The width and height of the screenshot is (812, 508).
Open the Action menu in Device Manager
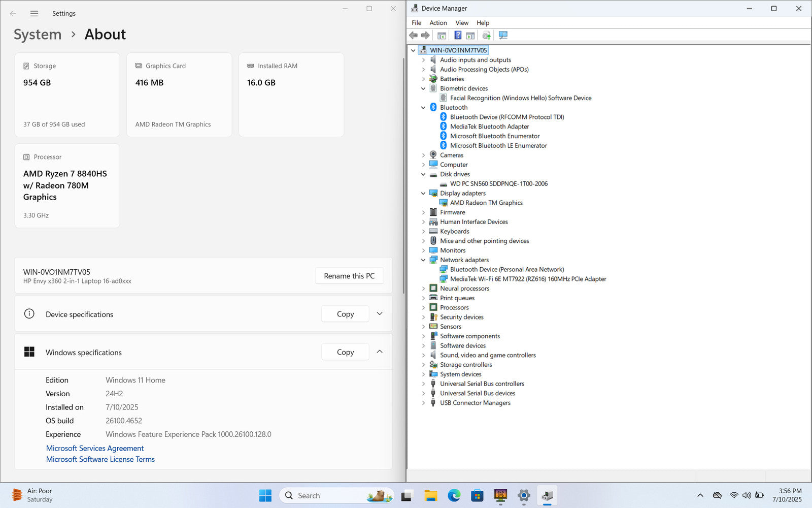coord(438,23)
